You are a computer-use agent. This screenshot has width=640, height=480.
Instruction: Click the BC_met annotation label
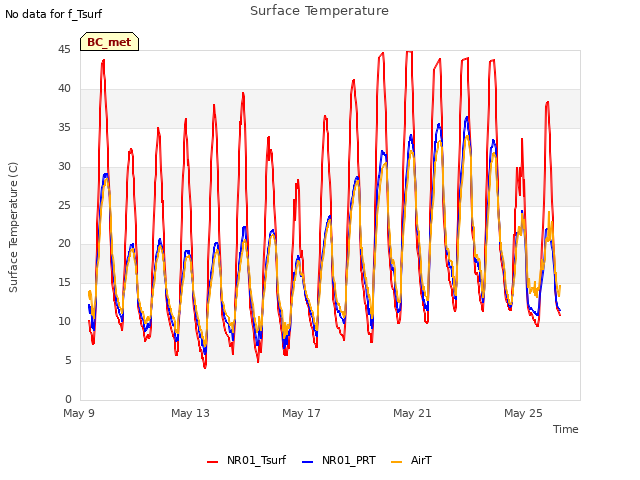click(x=109, y=42)
